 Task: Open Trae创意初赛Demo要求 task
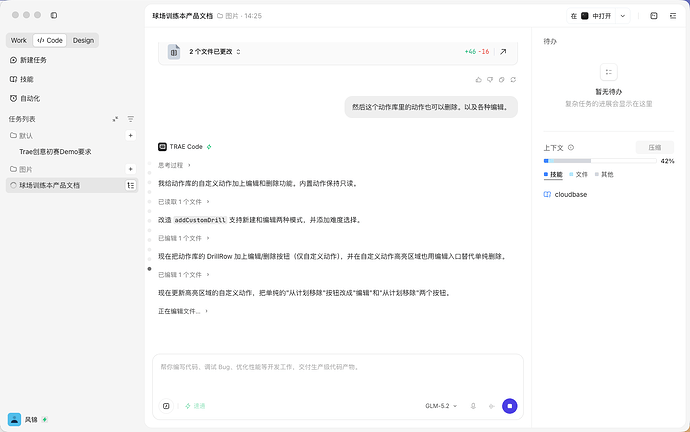coord(55,152)
